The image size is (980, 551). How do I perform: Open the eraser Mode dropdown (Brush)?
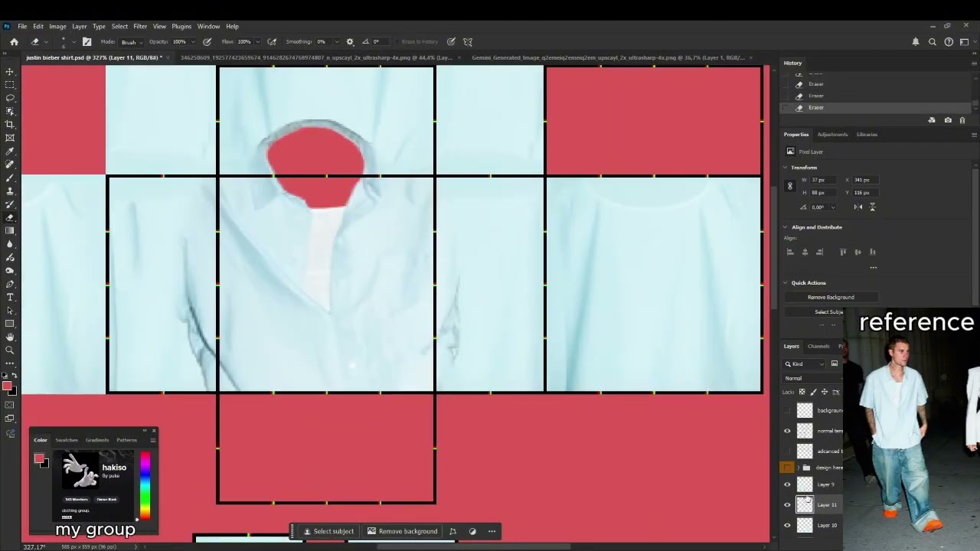click(132, 42)
